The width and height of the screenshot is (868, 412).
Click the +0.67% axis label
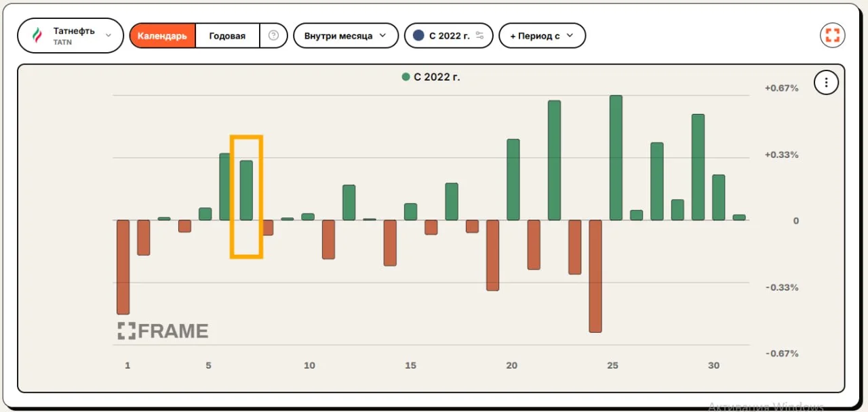(x=781, y=88)
